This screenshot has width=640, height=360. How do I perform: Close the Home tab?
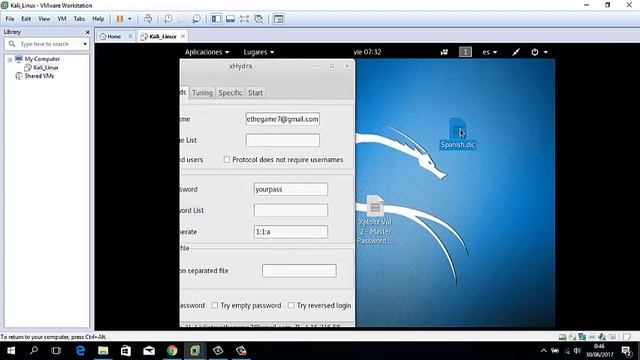(x=130, y=36)
